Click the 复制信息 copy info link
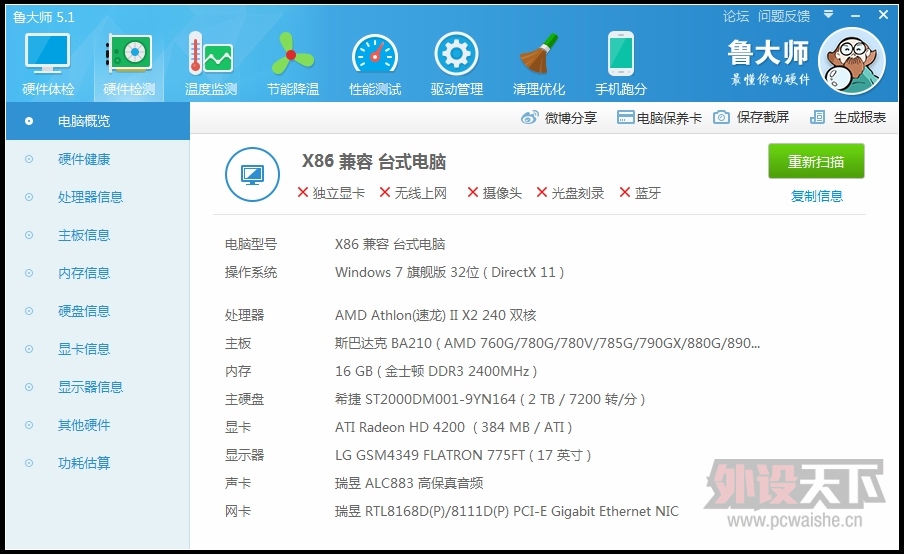 click(816, 196)
